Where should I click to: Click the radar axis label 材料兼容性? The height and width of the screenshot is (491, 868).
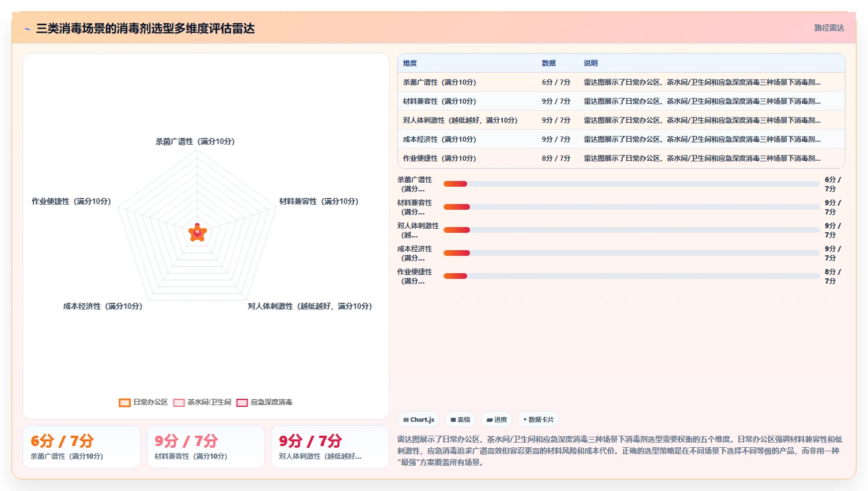tap(319, 201)
